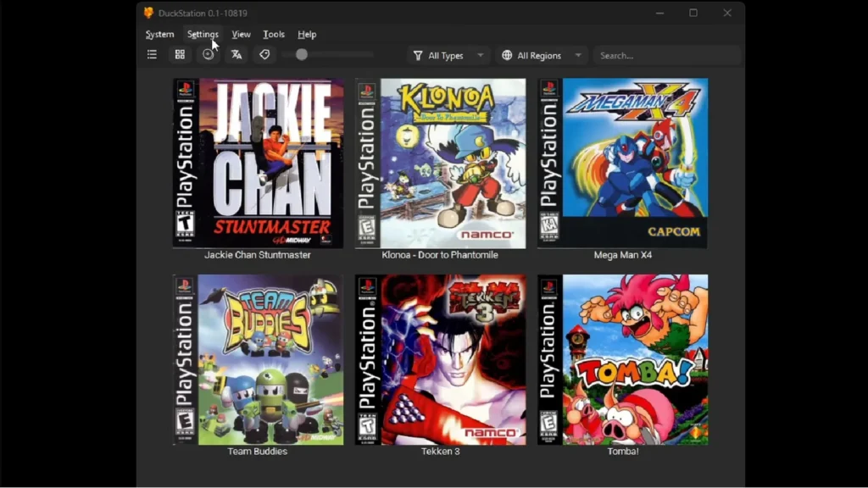Screen dimensions: 868x488
Task: Click the DuckStation app logo
Action: click(x=148, y=13)
